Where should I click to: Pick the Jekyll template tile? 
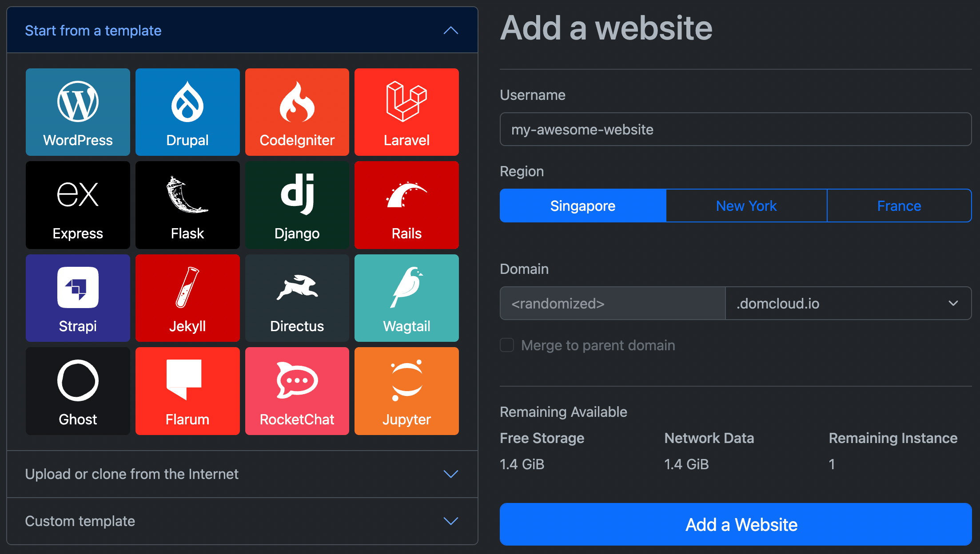point(187,298)
